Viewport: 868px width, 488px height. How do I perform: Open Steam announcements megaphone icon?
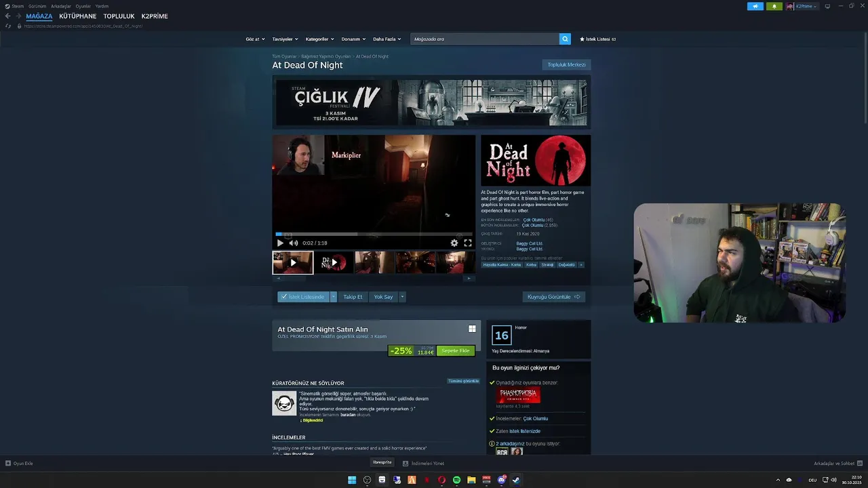(x=755, y=6)
